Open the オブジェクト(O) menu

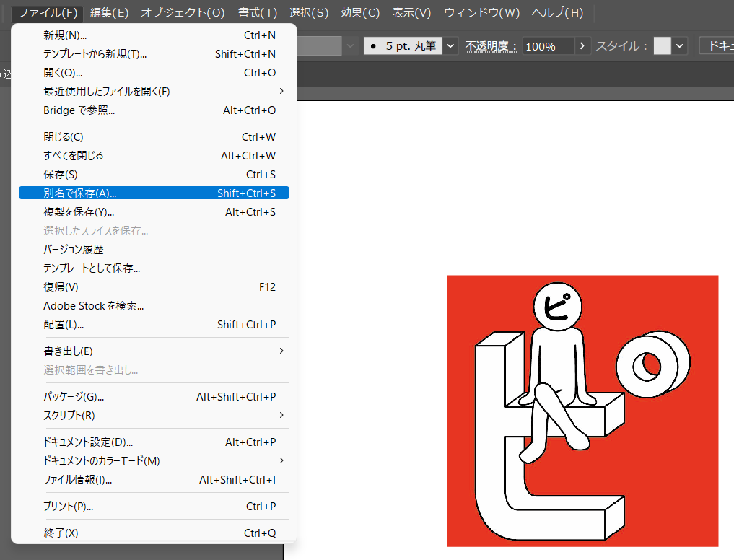point(183,13)
